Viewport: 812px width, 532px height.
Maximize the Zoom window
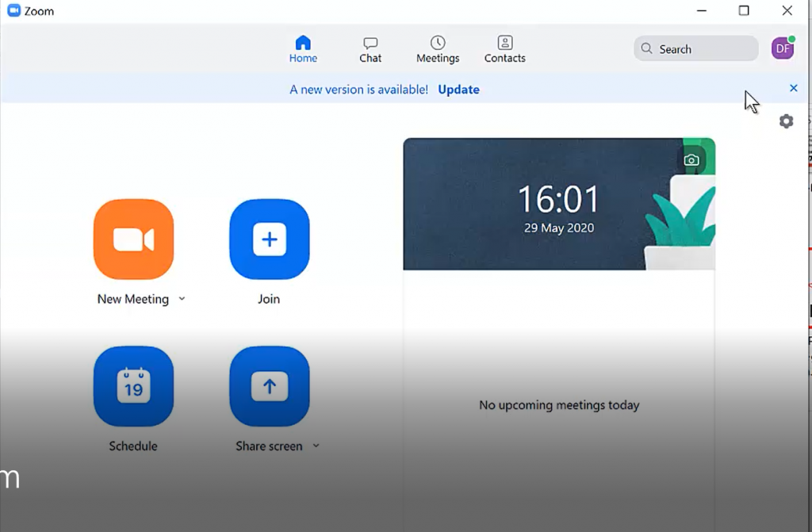tap(744, 10)
